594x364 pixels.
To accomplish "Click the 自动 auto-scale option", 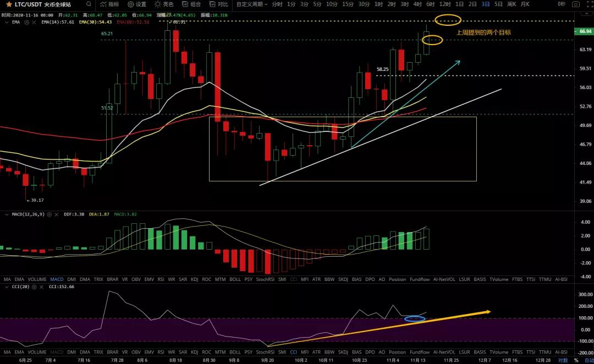I will click(x=588, y=359).
